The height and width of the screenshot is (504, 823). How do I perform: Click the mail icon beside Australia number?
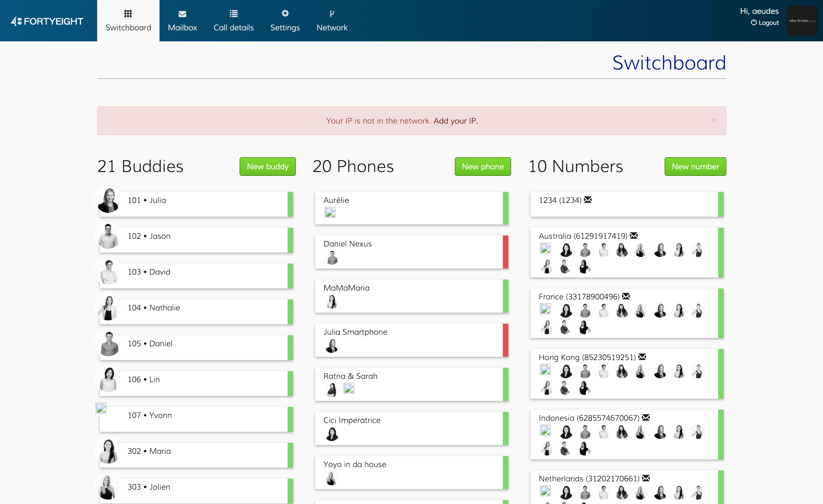[634, 236]
